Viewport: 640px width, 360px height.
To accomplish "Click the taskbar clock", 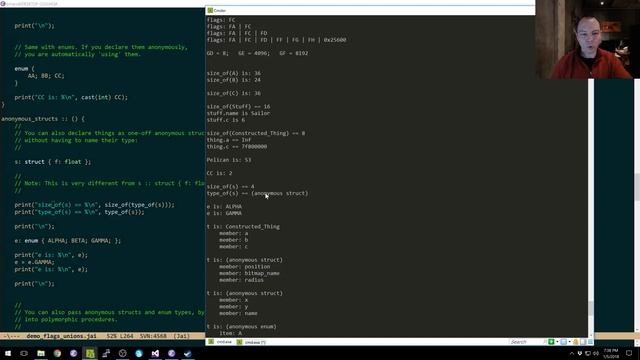I will pyautogui.click(x=611, y=353).
